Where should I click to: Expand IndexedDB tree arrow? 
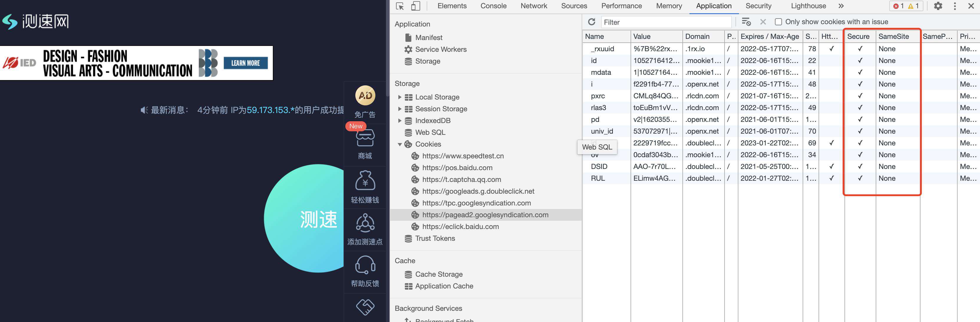click(400, 120)
